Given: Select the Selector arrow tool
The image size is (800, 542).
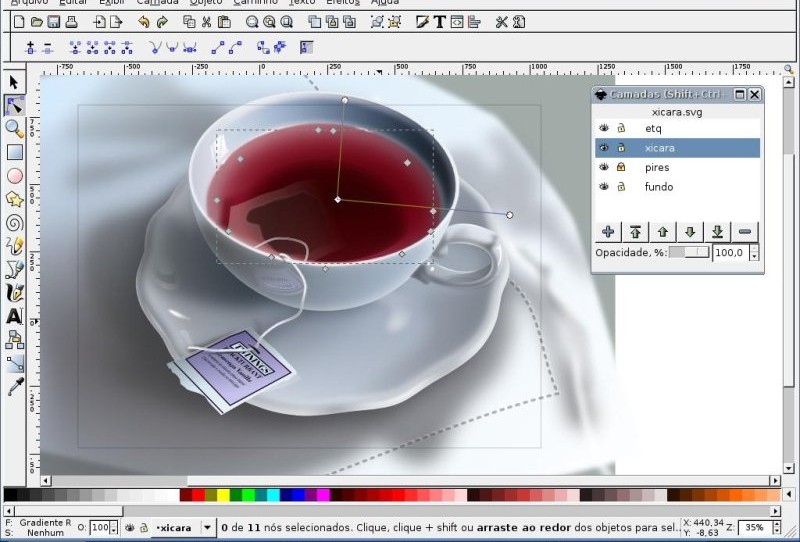Looking at the screenshot, I should click(x=14, y=82).
